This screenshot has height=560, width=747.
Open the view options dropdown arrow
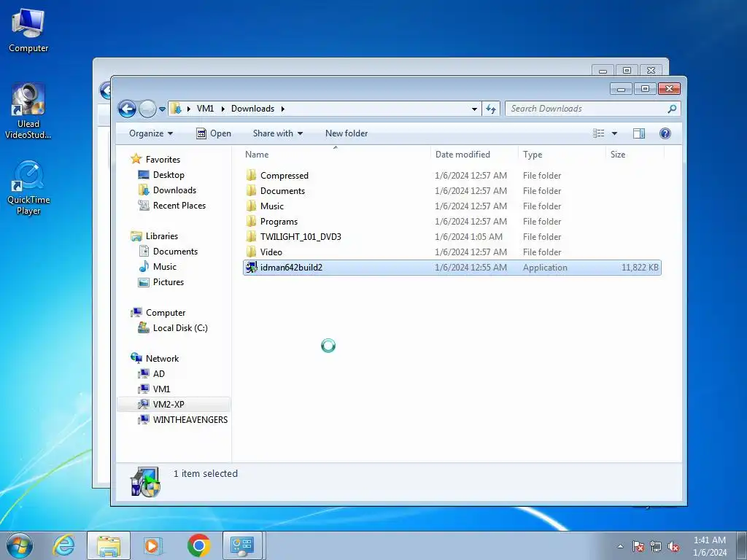(614, 133)
